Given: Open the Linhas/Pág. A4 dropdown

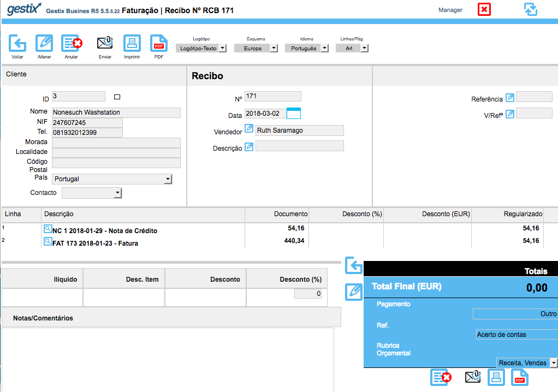Looking at the screenshot, I should [352, 48].
